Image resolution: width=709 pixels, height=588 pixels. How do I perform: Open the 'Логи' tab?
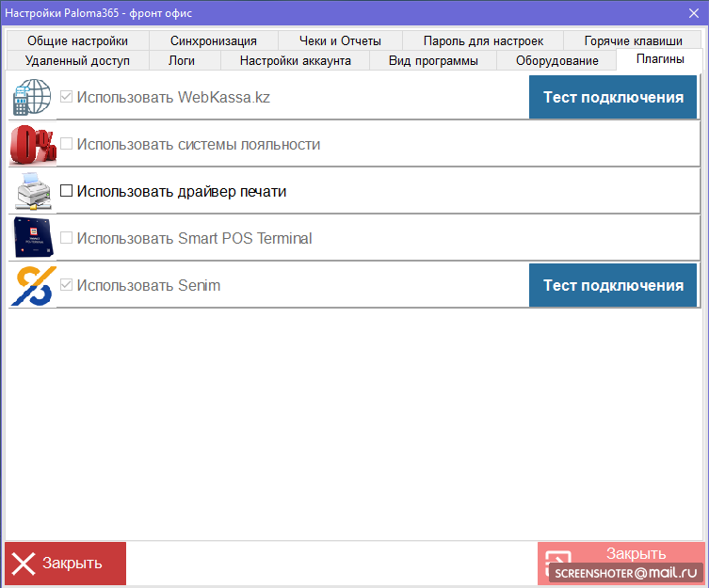click(x=182, y=60)
